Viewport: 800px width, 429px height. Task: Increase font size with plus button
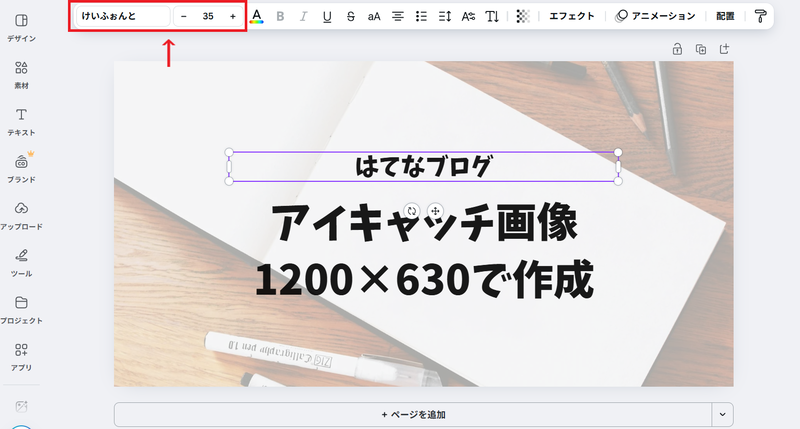[x=233, y=16]
